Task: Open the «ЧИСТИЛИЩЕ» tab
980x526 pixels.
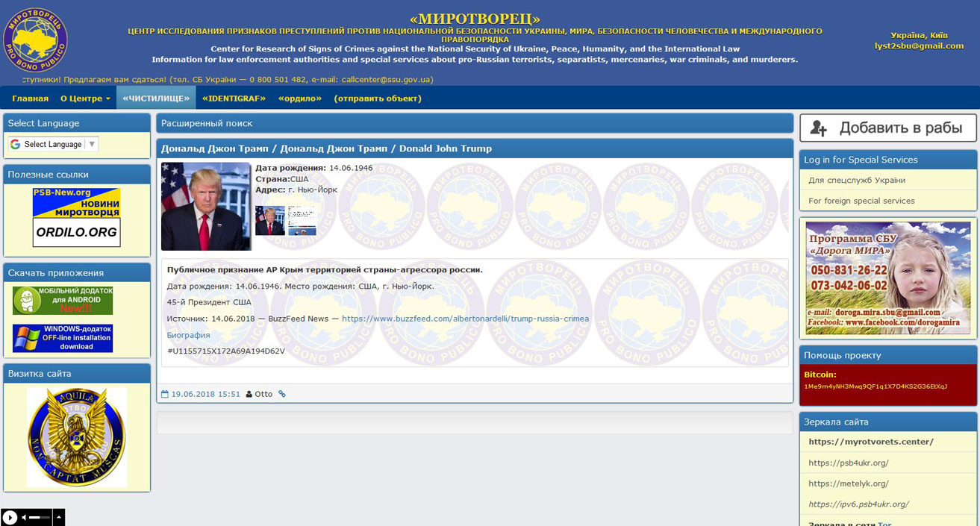Action: (x=156, y=98)
